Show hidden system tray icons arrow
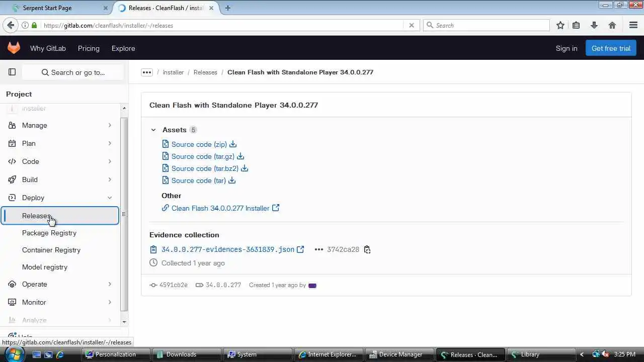644x362 pixels. (582, 354)
